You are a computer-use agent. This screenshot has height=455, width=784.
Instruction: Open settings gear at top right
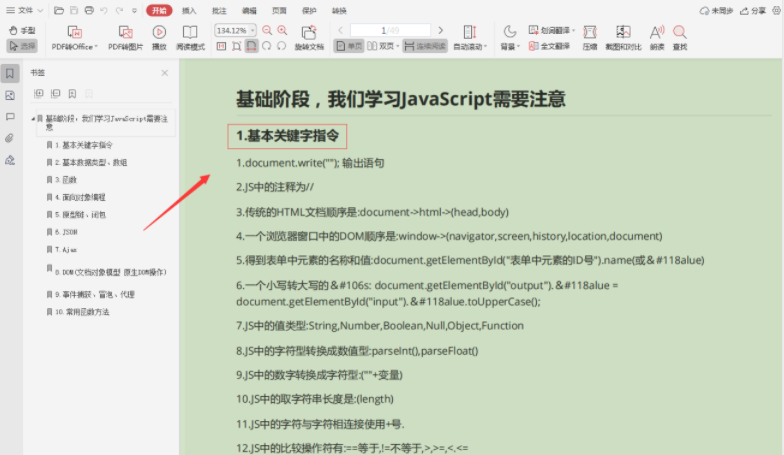776,10
